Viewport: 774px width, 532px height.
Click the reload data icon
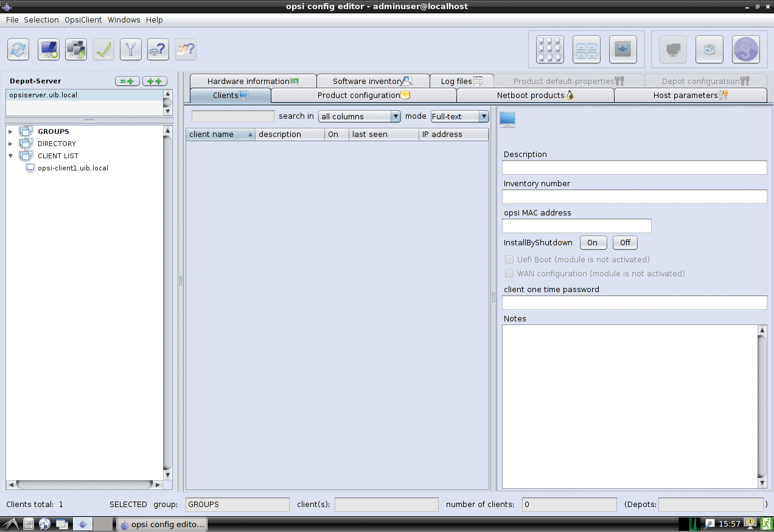[19, 49]
